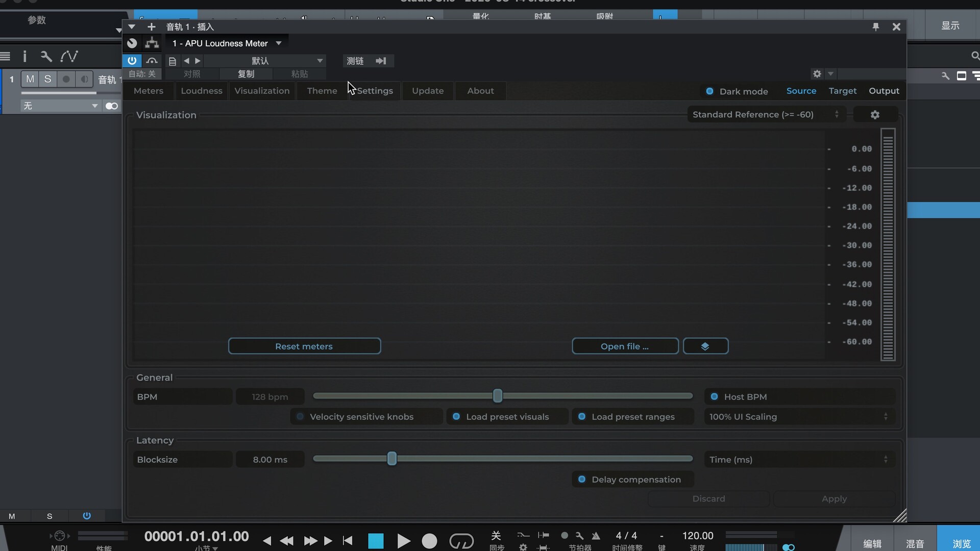Return to zero in transport

[348, 540]
